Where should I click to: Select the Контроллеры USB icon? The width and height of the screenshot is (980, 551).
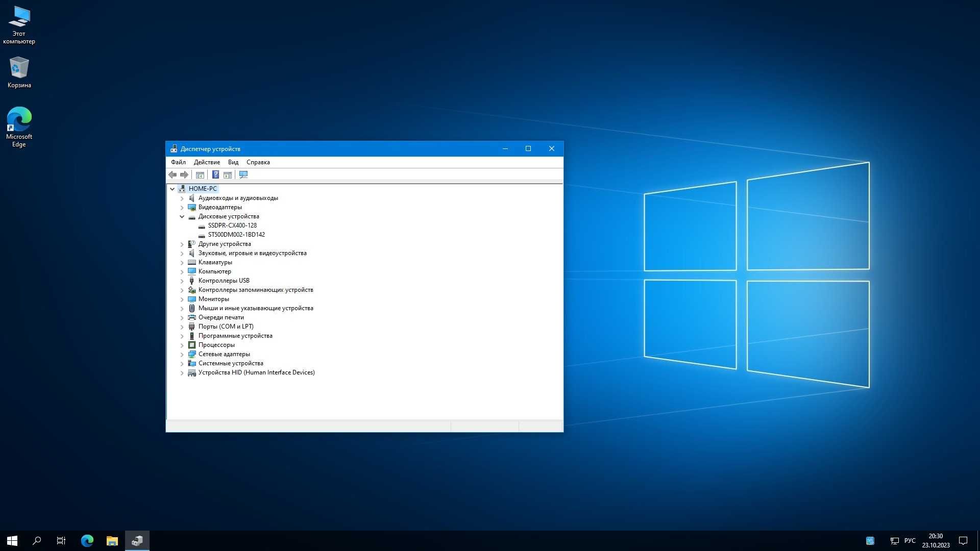(192, 281)
